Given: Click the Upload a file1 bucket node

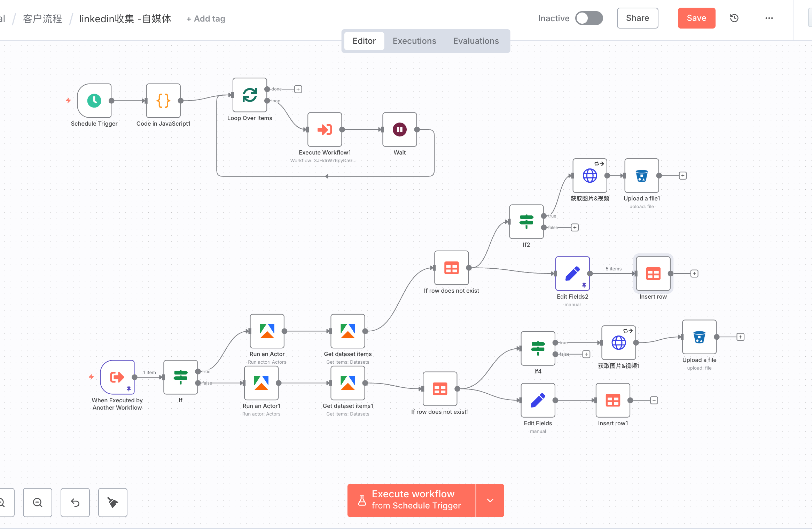Looking at the screenshot, I should 641,176.
